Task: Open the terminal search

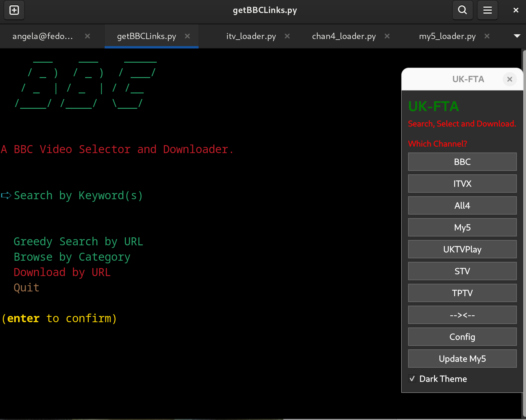Action: point(462,10)
